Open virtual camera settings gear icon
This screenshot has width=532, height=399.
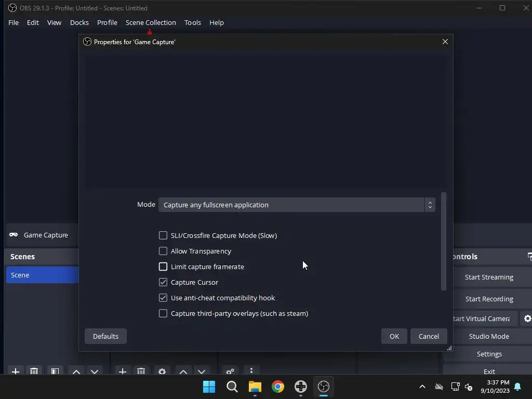click(x=527, y=318)
